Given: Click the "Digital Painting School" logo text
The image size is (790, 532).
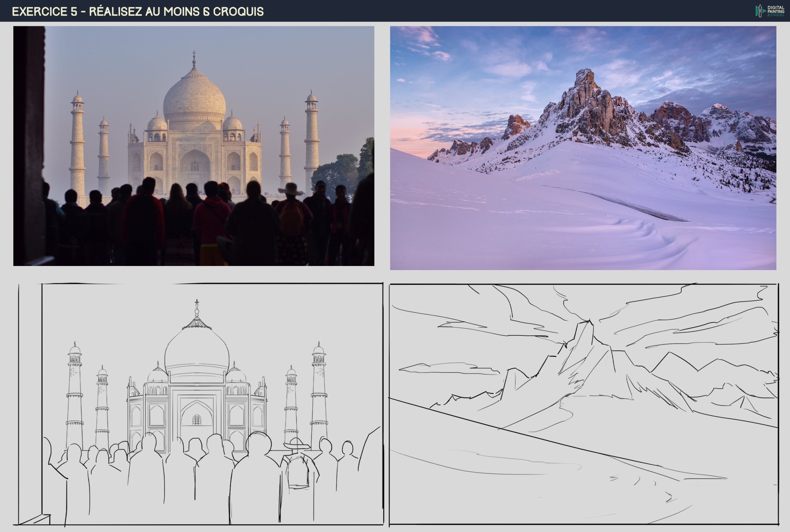Looking at the screenshot, I should coord(777,11).
